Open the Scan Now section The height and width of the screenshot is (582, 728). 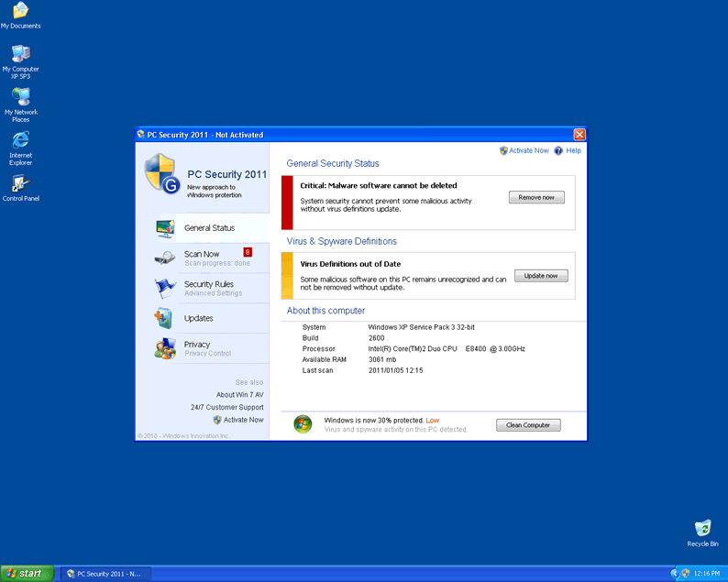coord(202,255)
